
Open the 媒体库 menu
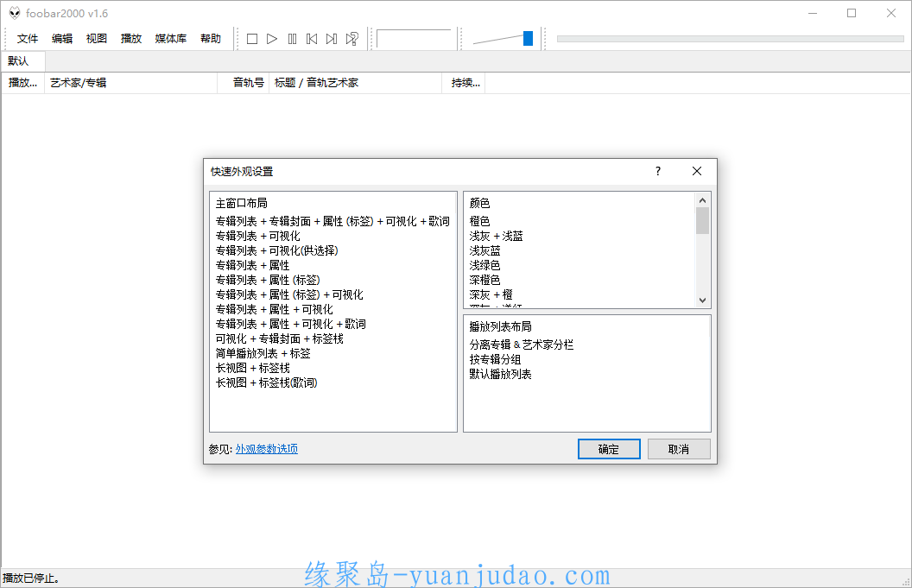point(171,39)
